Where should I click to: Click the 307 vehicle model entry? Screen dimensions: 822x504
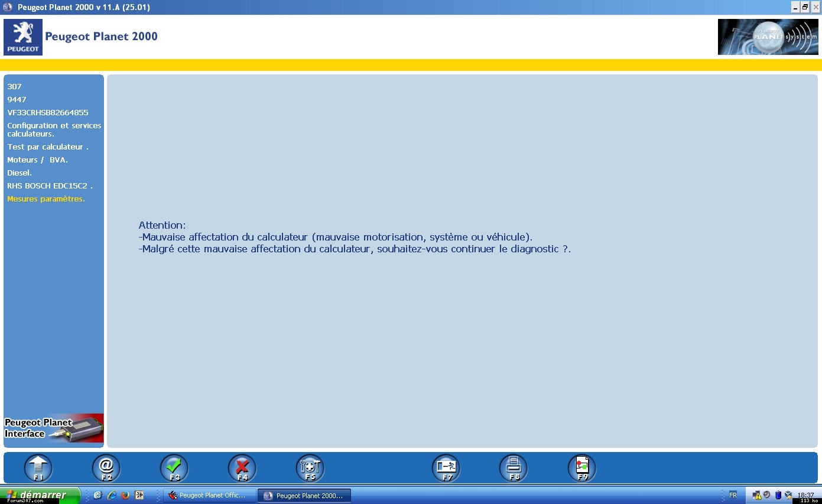click(14, 87)
